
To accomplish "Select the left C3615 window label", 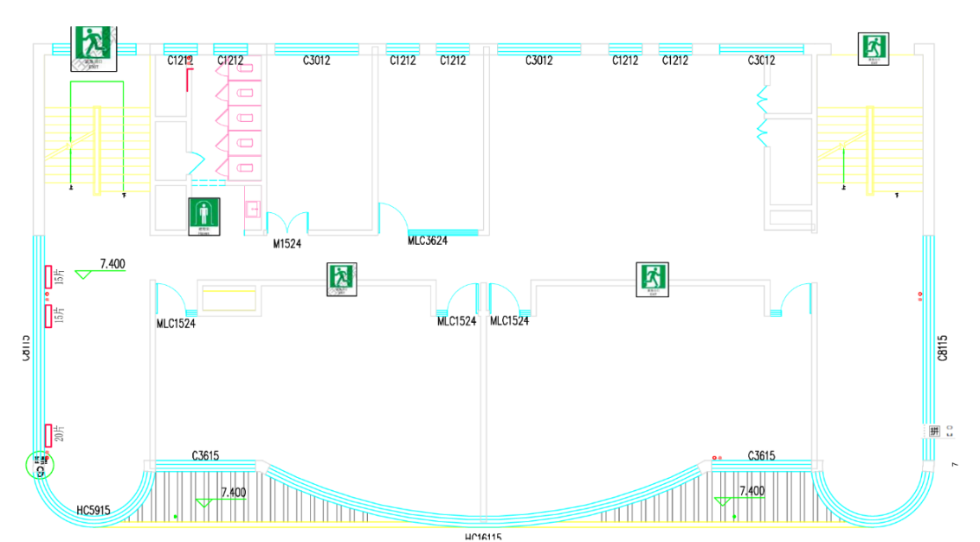I will (x=204, y=455).
